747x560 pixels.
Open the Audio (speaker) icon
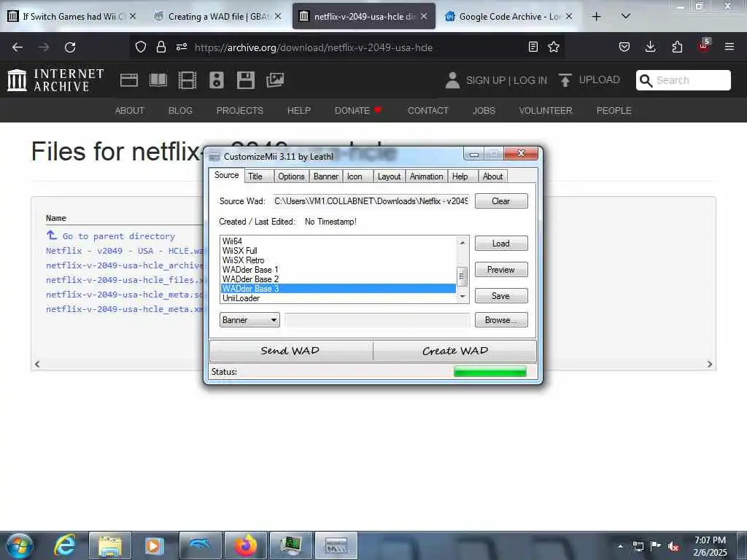[x=216, y=80]
